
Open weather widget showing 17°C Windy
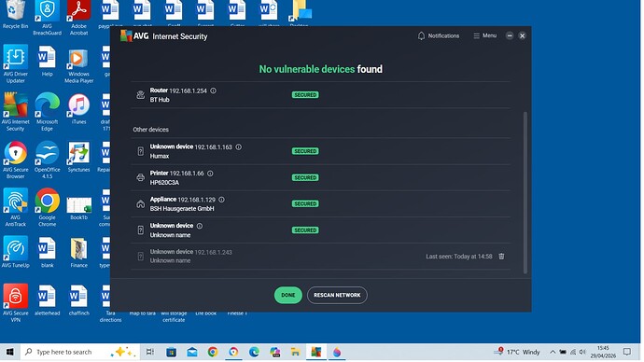coord(518,352)
